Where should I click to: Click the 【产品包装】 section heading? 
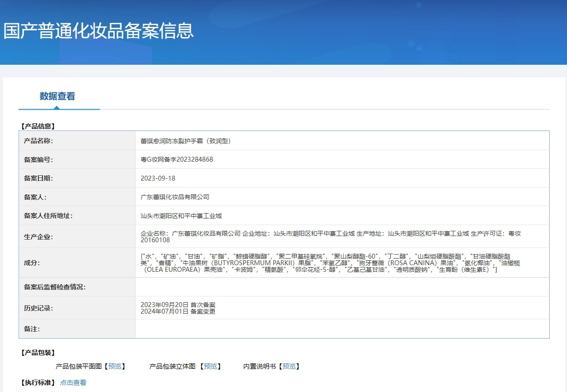coord(38,353)
